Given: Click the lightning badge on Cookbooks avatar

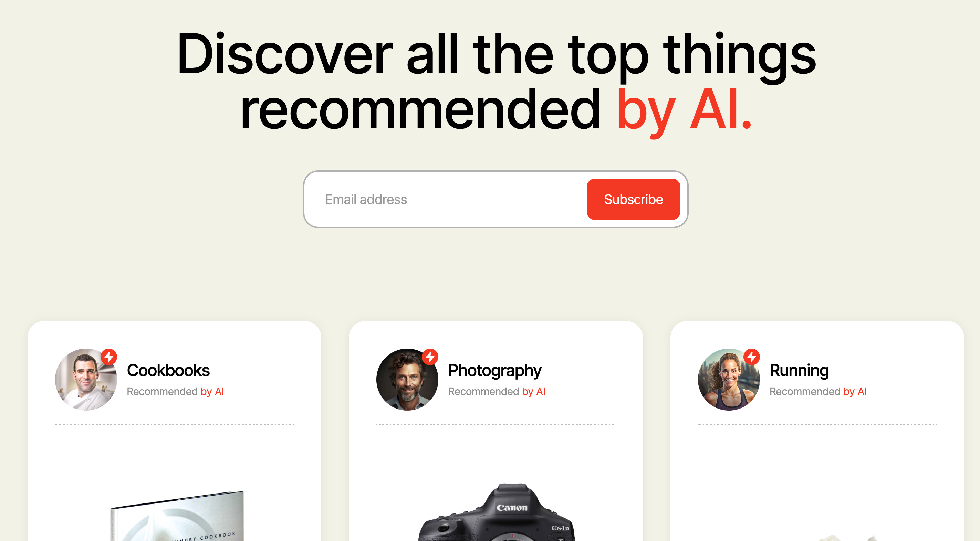Looking at the screenshot, I should tap(109, 357).
